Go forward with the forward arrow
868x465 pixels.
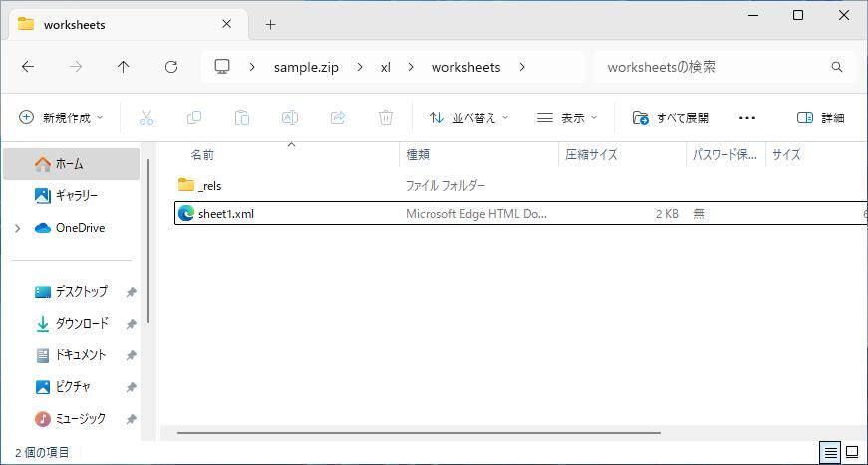coord(76,67)
